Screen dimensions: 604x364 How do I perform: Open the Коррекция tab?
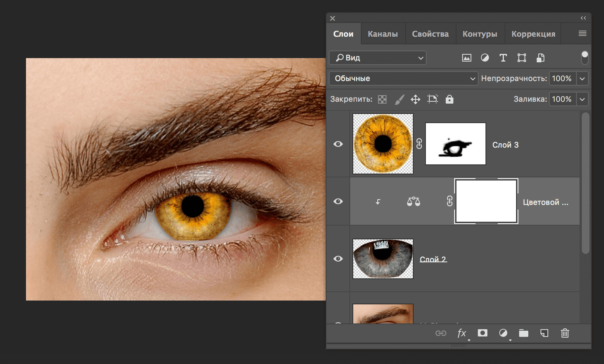tap(533, 34)
